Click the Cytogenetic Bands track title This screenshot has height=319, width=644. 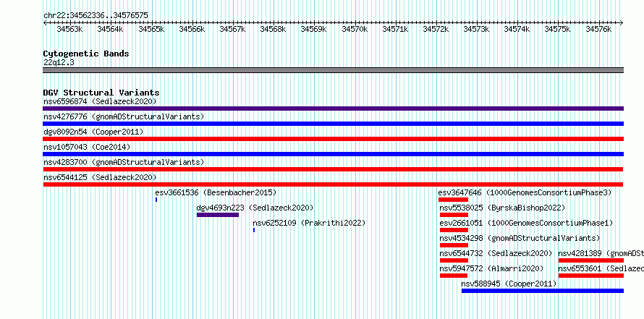click(86, 54)
